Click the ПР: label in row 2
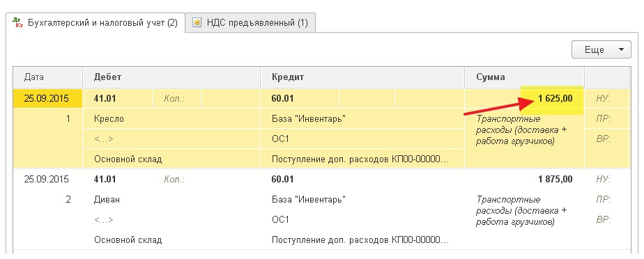This screenshot has height=259, width=644. 604,200
